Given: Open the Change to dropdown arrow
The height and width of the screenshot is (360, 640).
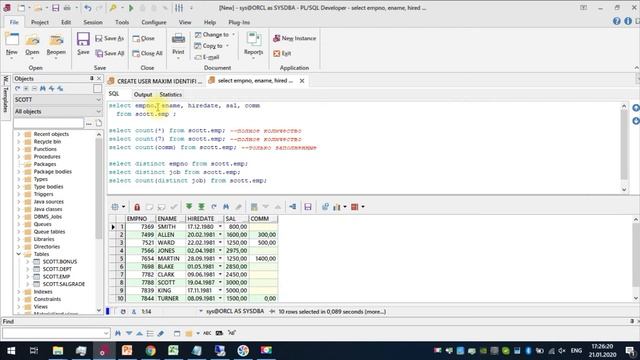Looking at the screenshot, I should pos(233,35).
